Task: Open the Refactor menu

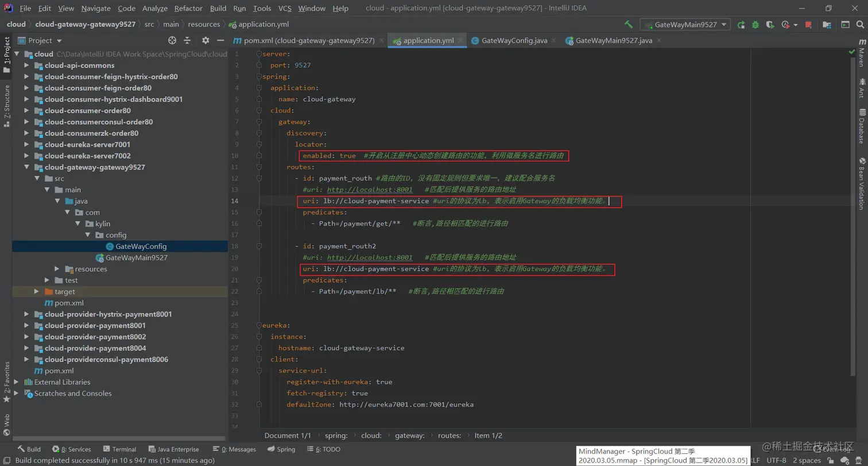Action: click(188, 8)
